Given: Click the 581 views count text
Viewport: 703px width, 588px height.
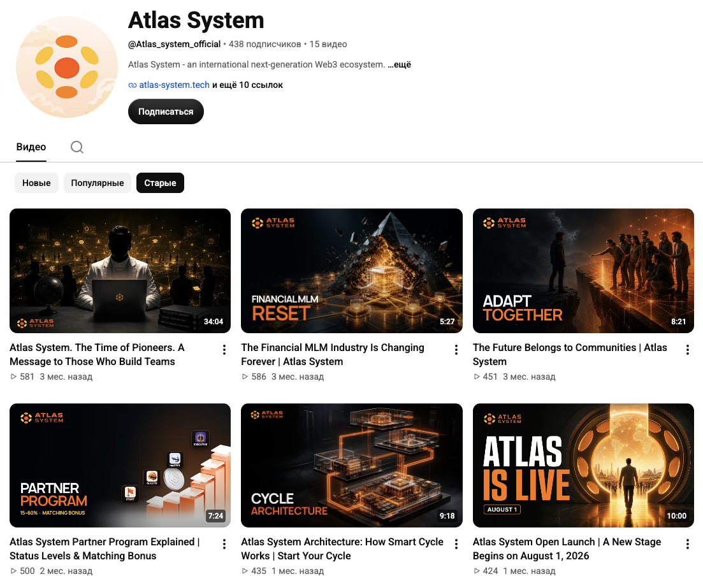Looking at the screenshot, I should click(27, 376).
